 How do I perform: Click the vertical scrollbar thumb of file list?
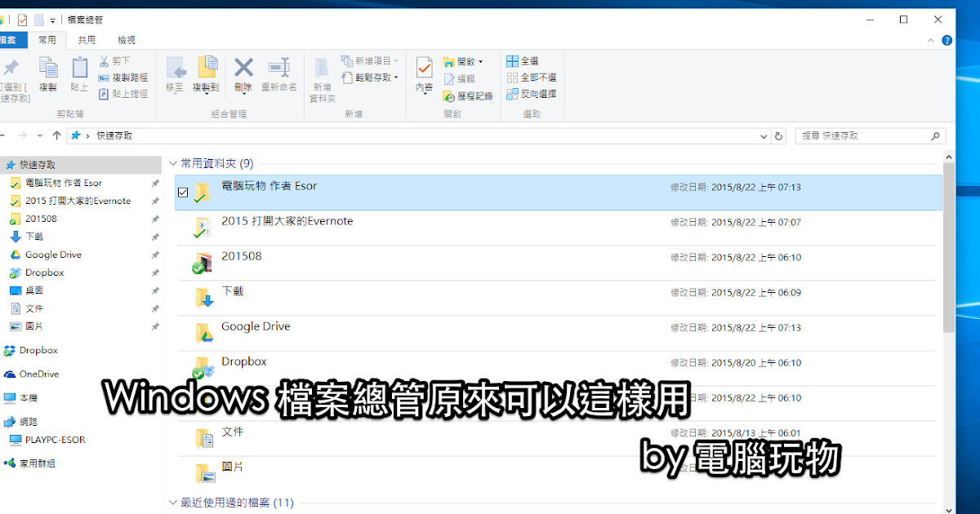(948, 247)
